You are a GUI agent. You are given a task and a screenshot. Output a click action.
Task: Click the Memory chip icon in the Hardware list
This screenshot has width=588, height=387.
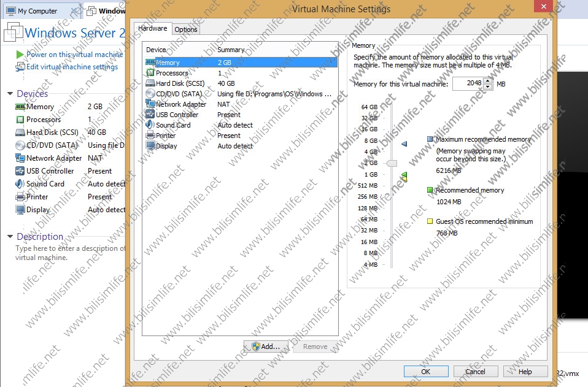tap(150, 63)
